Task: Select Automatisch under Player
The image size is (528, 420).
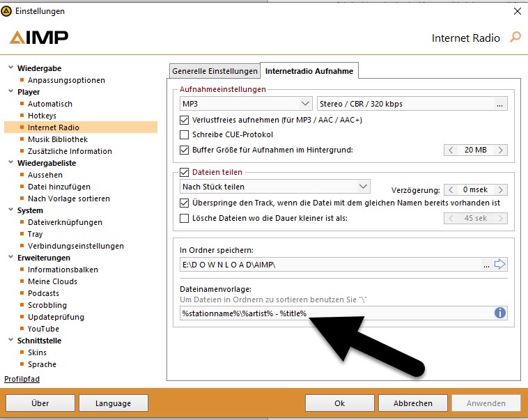Action: coord(50,104)
